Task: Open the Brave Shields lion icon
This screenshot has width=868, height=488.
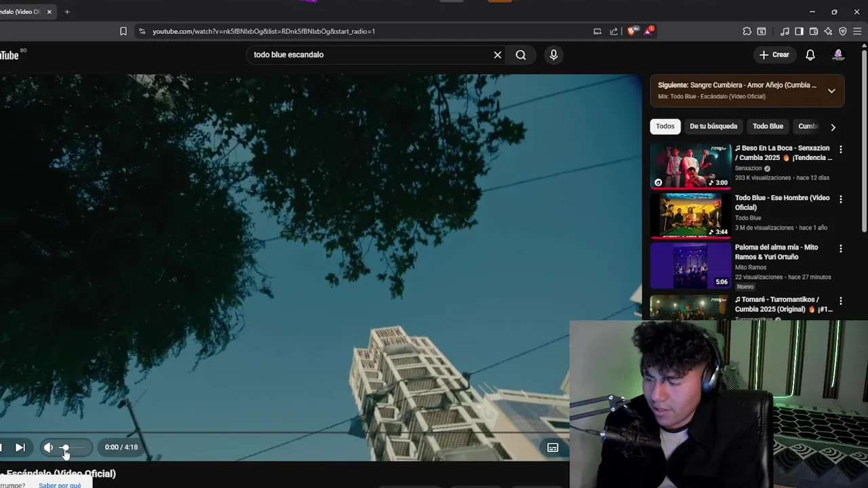Action: (631, 31)
